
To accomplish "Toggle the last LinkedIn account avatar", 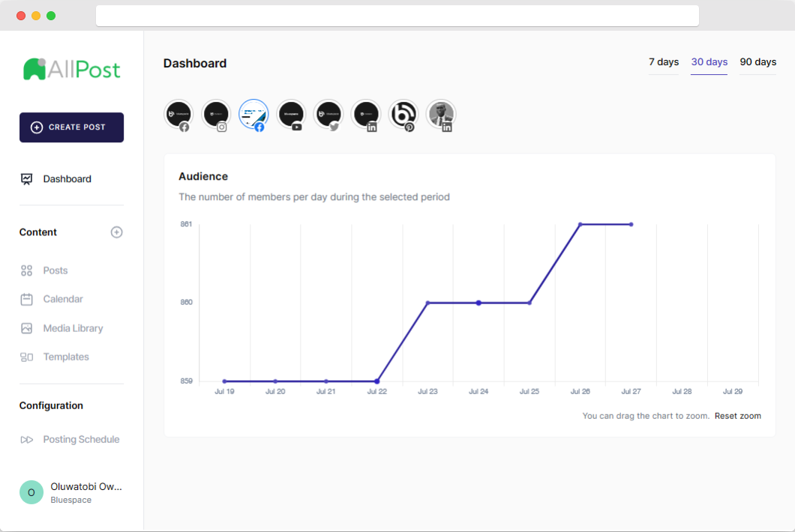I will pos(441,115).
